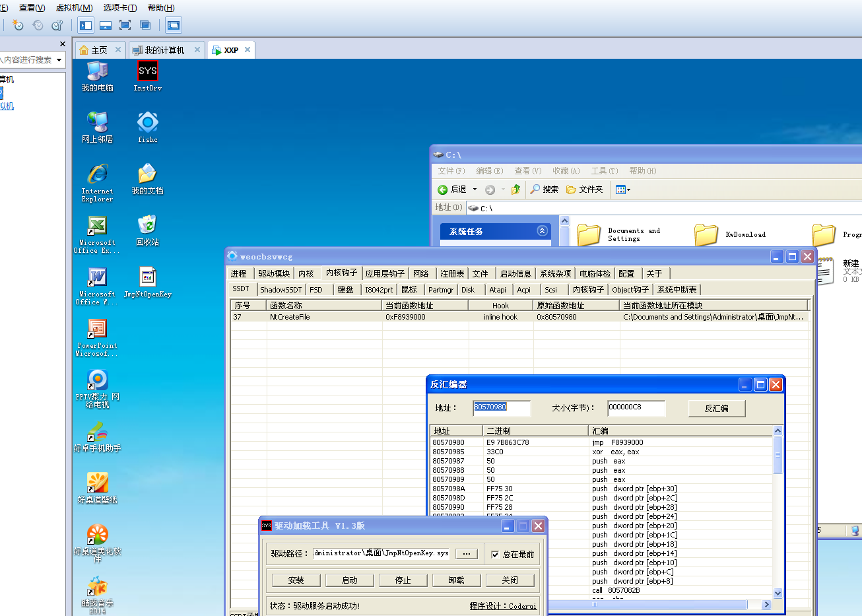862x616 pixels.
Task: Enter full screen mode via toolbar icon
Action: (125, 25)
